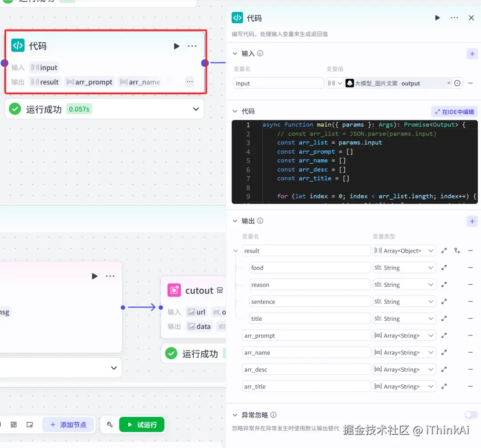Change result type Array<Object> dropdown

click(404, 250)
